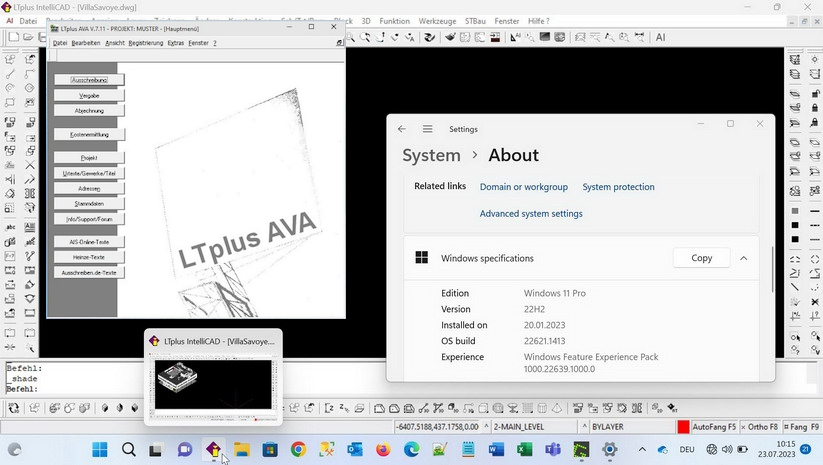Toggle Fang F9 in status bar

click(801, 427)
